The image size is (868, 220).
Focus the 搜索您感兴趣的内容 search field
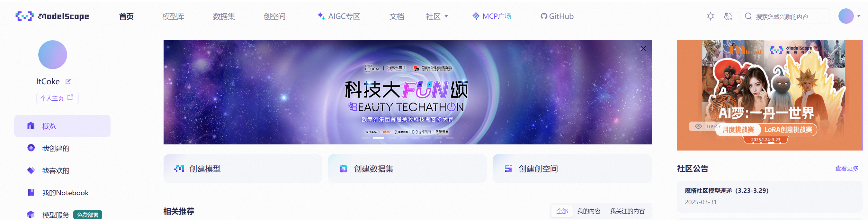[784, 16]
